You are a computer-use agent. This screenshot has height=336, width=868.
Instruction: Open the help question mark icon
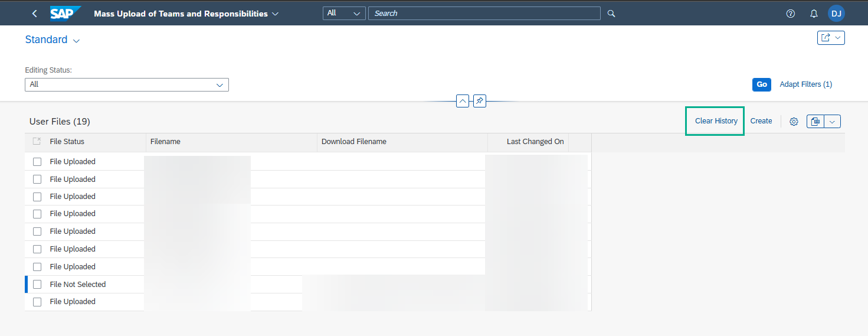791,14
